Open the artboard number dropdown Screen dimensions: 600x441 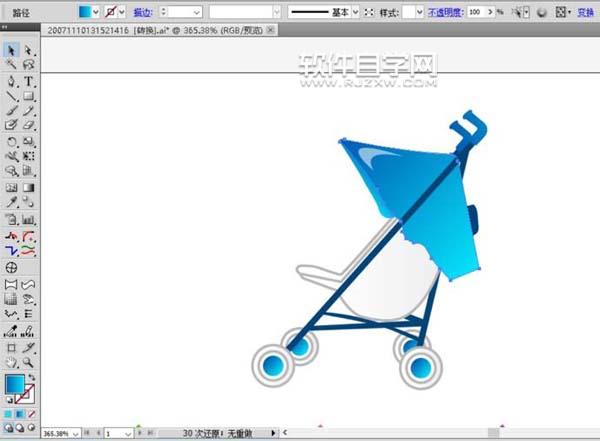coord(128,434)
